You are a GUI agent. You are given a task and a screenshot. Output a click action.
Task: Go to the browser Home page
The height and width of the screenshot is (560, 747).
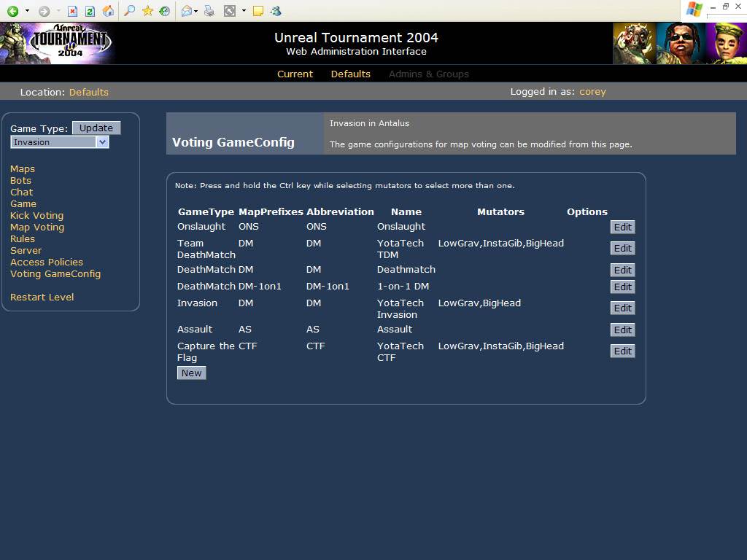point(109,11)
